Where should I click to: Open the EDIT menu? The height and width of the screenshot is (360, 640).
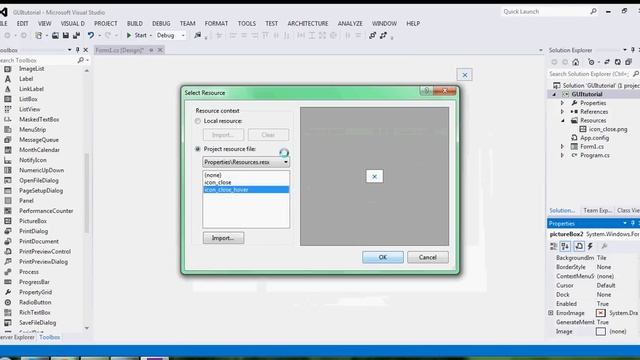(x=22, y=24)
